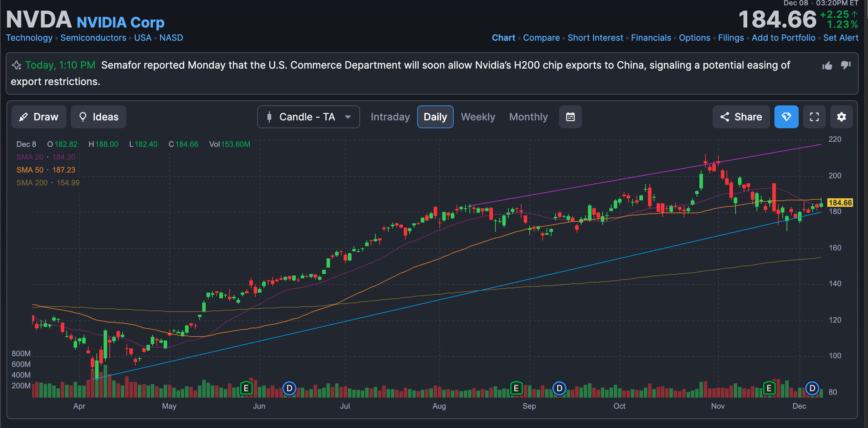The image size is (868, 428).
Task: Click Add to Portfolio
Action: coord(783,38)
